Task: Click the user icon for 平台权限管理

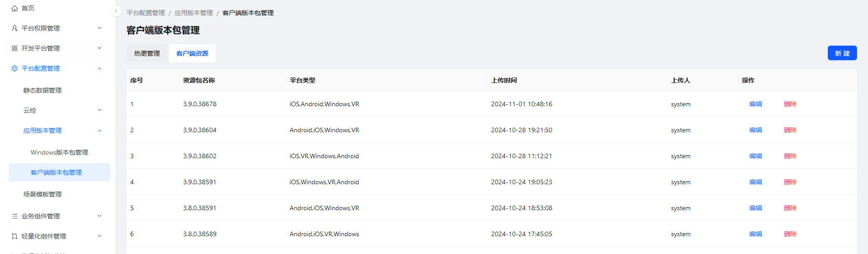Action: (15, 28)
